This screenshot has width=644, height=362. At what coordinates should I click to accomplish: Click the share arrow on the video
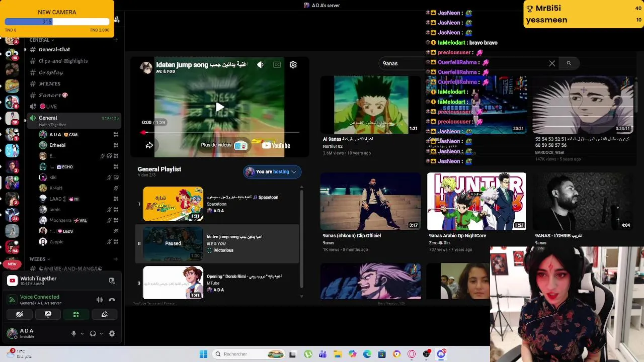[x=149, y=145]
